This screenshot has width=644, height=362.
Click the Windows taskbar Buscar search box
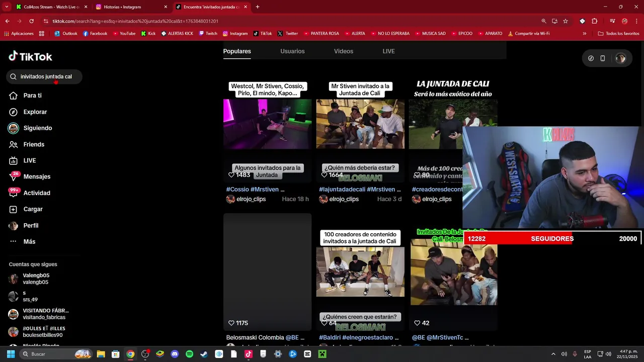tap(55, 354)
